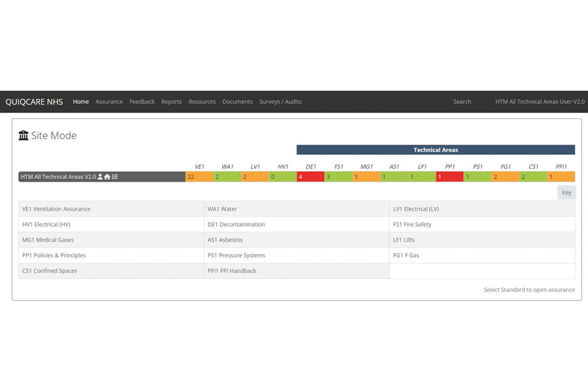Open the Assurance menu

point(109,102)
